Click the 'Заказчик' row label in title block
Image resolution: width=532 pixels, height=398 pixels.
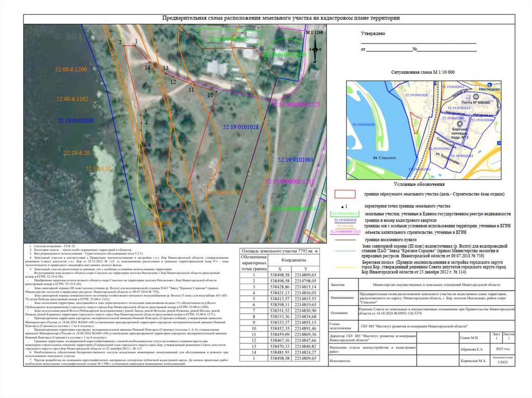click(338, 285)
